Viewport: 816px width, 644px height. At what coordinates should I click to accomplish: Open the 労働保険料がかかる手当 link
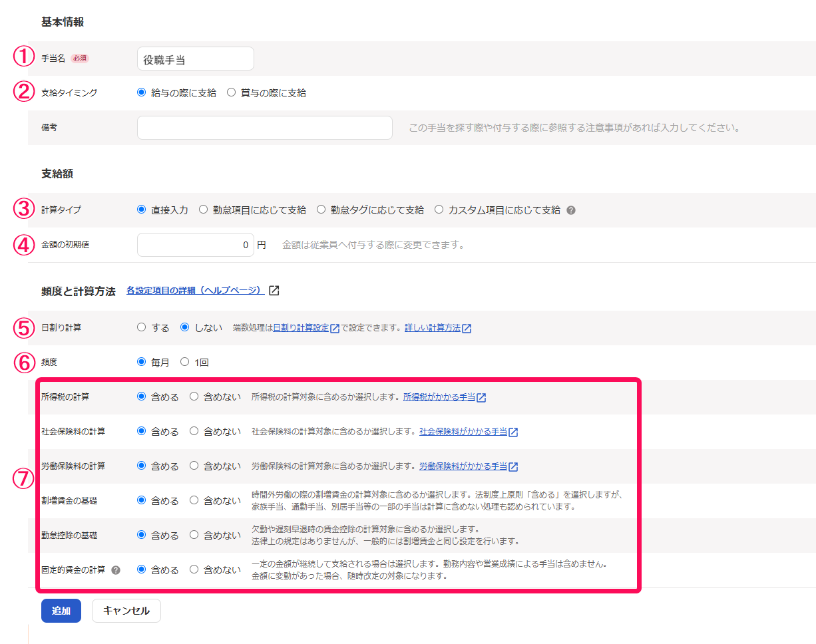click(463, 466)
